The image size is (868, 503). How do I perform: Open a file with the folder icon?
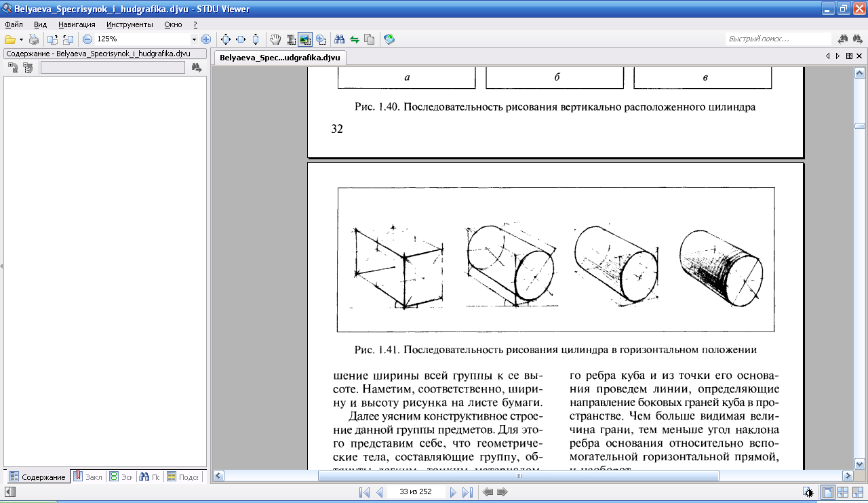pos(10,39)
